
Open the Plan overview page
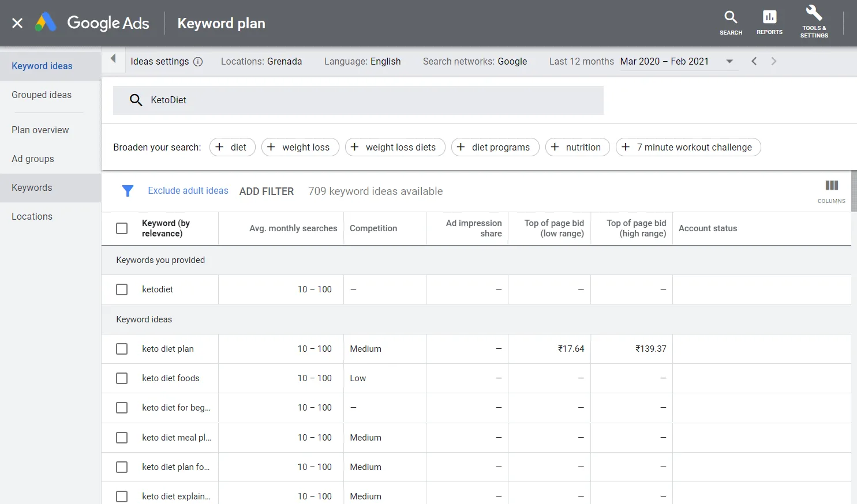[x=40, y=130]
